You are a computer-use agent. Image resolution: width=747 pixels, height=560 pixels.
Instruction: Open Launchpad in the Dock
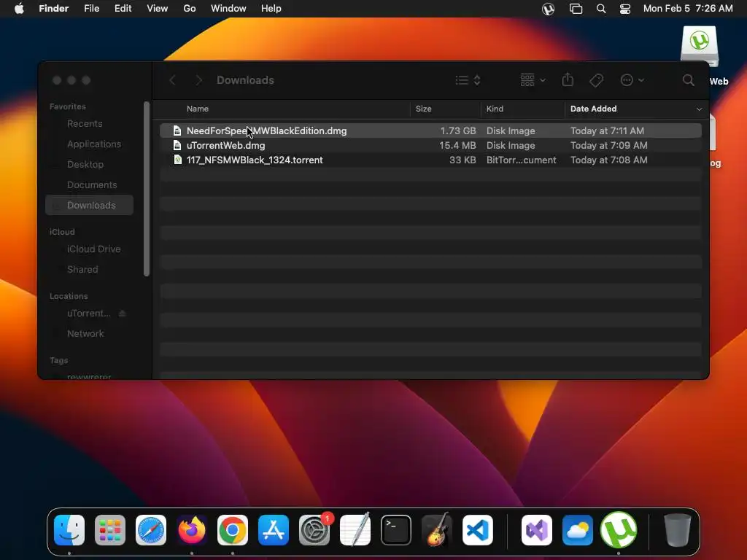click(110, 530)
